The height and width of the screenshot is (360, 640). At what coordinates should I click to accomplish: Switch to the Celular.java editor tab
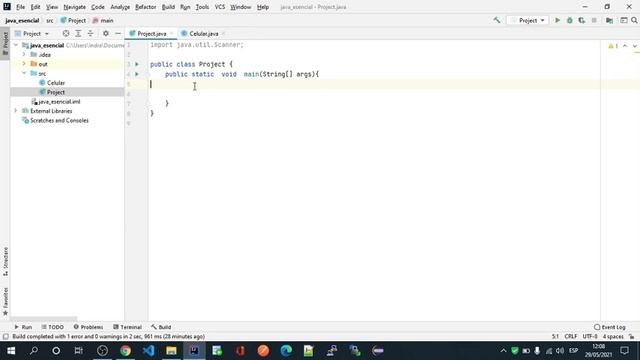[x=203, y=33]
